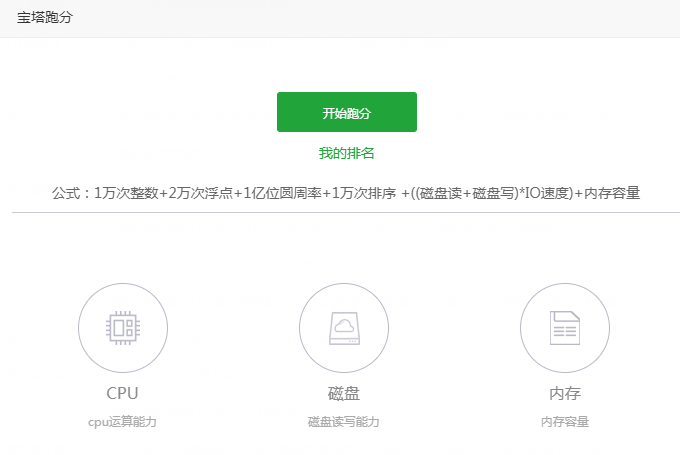Click the disk drive cloud icon

(344, 328)
